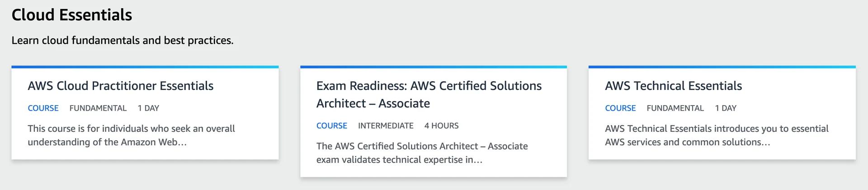Select the INTERMEDIATE level tag
The width and height of the screenshot is (868, 190).
386,126
